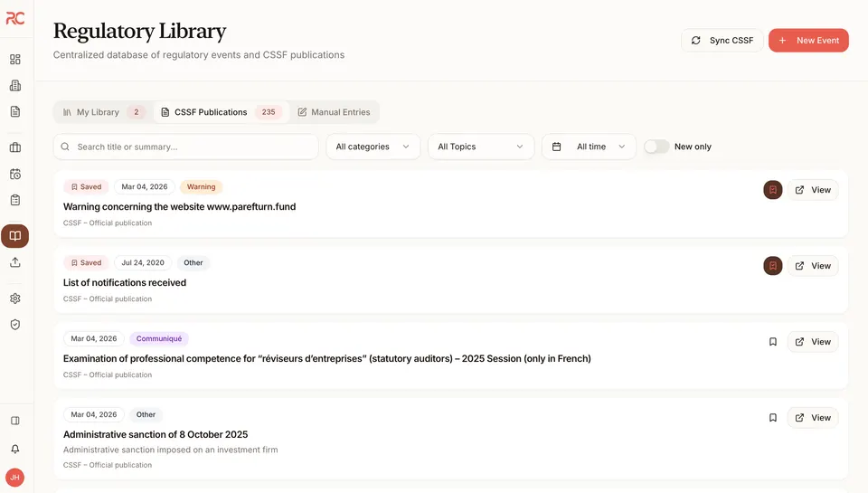Click the Examination of professional competence title
868x493 pixels.
coord(327,358)
